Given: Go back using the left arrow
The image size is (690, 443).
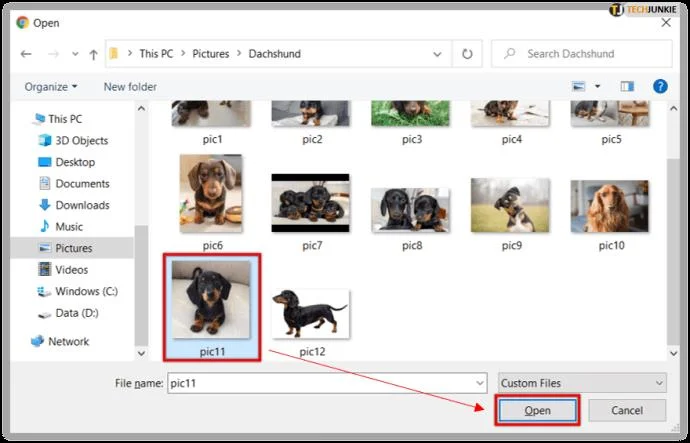Looking at the screenshot, I should pyautogui.click(x=26, y=54).
